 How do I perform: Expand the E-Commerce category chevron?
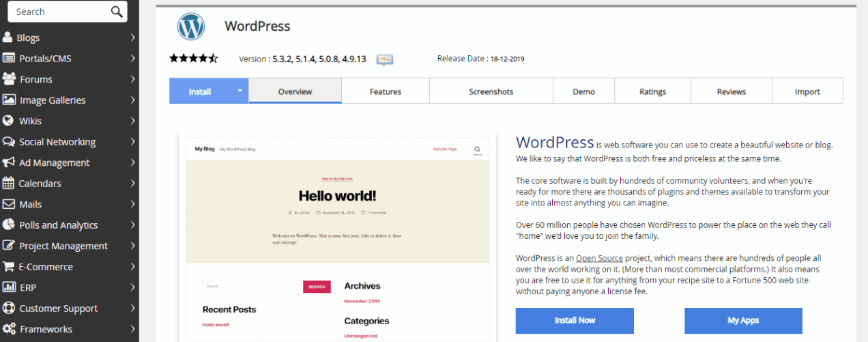pyautogui.click(x=133, y=266)
